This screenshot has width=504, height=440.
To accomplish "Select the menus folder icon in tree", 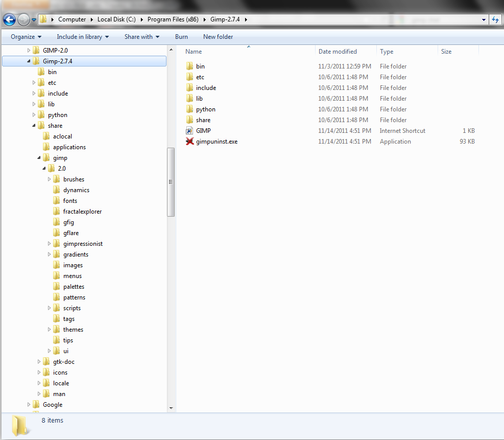I will pos(57,276).
